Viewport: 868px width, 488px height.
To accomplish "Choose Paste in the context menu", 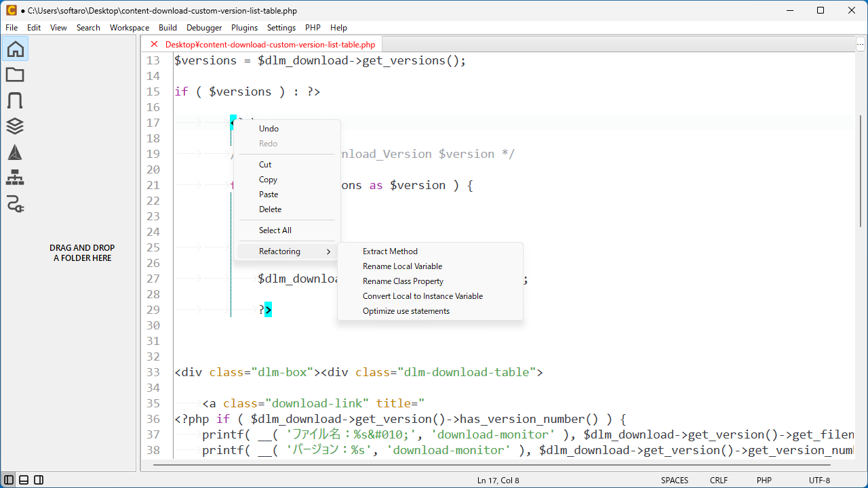I will [x=287, y=195].
